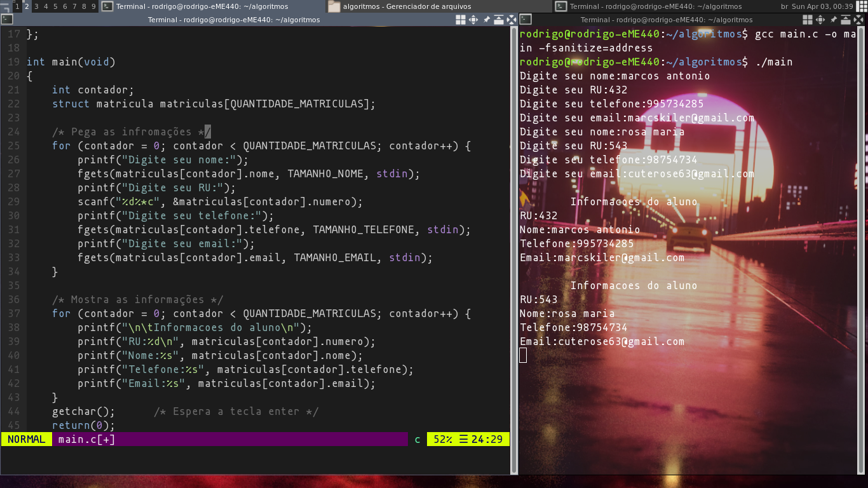Viewport: 868px width, 488px height.
Task: Click the 'br' keyboard layout indicator
Action: [784, 6]
